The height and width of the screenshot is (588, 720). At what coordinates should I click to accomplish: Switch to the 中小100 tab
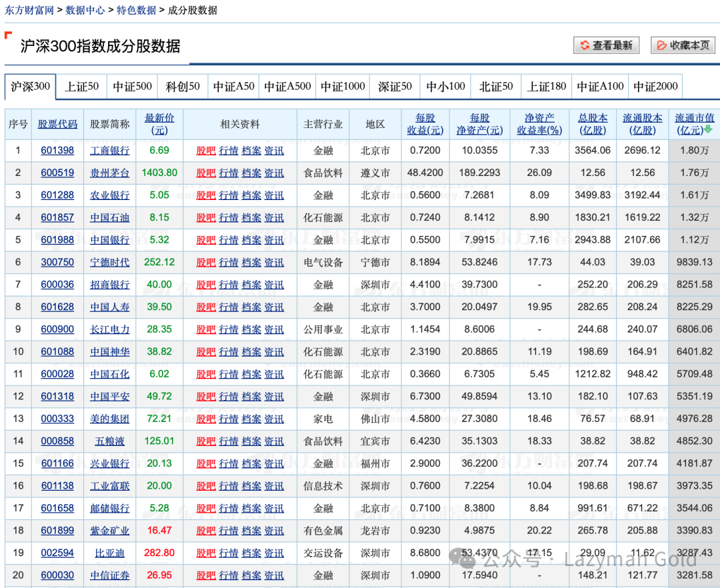tap(445, 86)
